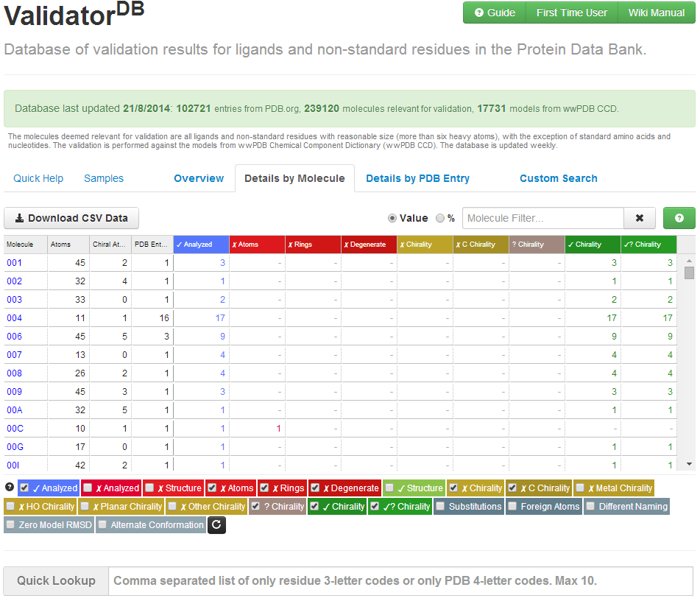Sort by red ✗ Rings column header
Viewport: 700px width, 601px height.
[313, 245]
